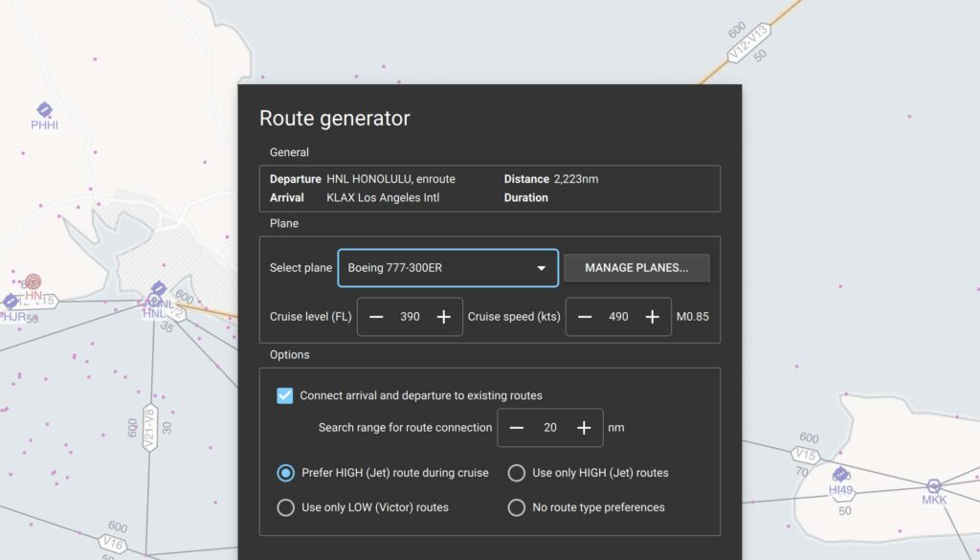Decrease cruise level with minus icon
Screen dimensions: 980x560
376,317
